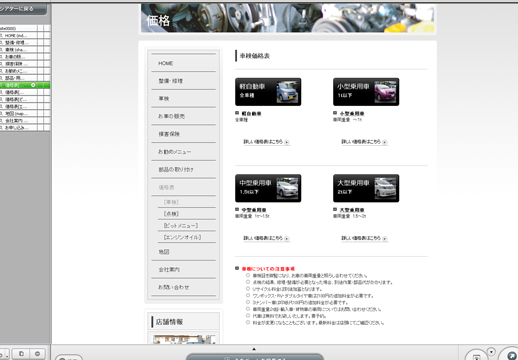Select the お車の販... page in the site tree
The image size is (518, 360).
(x=19, y=57)
